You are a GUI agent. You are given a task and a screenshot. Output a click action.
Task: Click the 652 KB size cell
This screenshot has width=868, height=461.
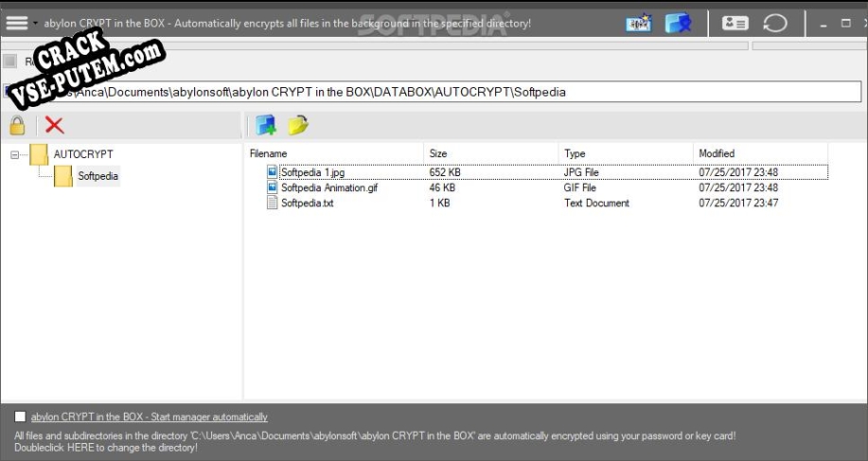pos(445,172)
